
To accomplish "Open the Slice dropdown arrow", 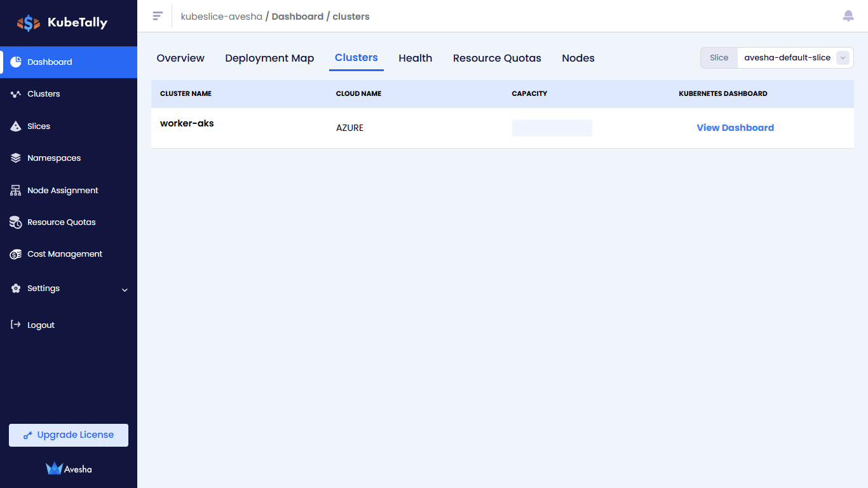I will pyautogui.click(x=843, y=58).
